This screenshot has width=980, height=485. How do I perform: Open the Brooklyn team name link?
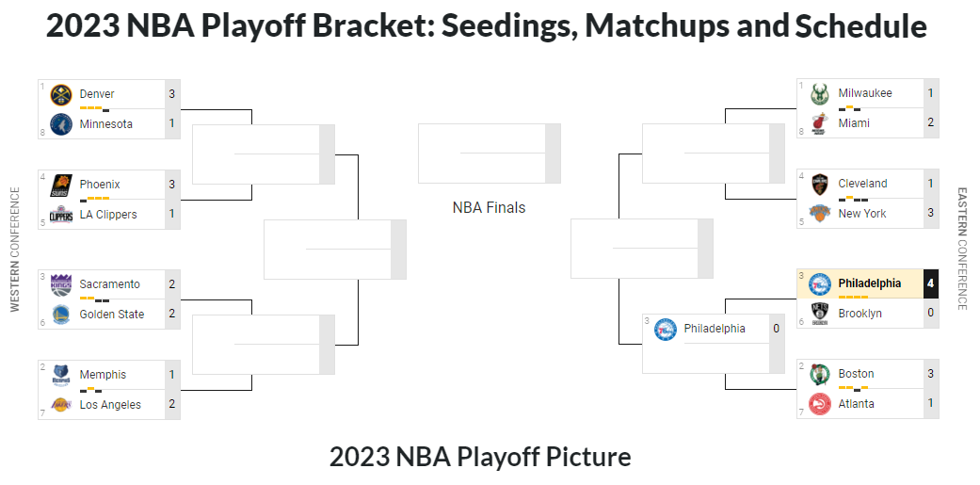(860, 314)
